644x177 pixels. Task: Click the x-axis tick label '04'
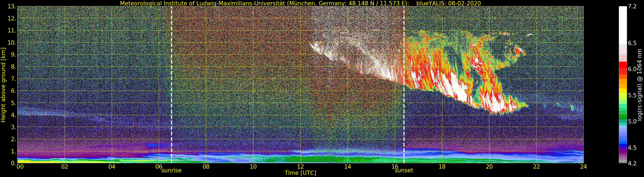pyautogui.click(x=112, y=167)
